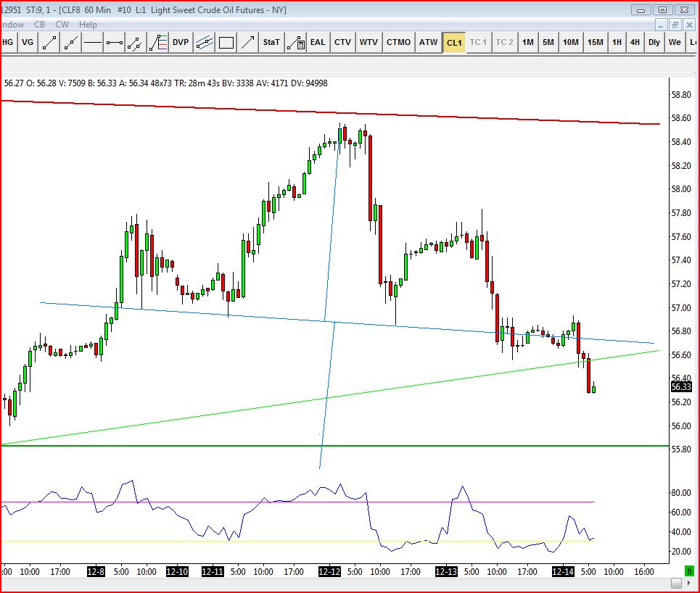Toggle the highlighted CL1 button

(x=455, y=43)
